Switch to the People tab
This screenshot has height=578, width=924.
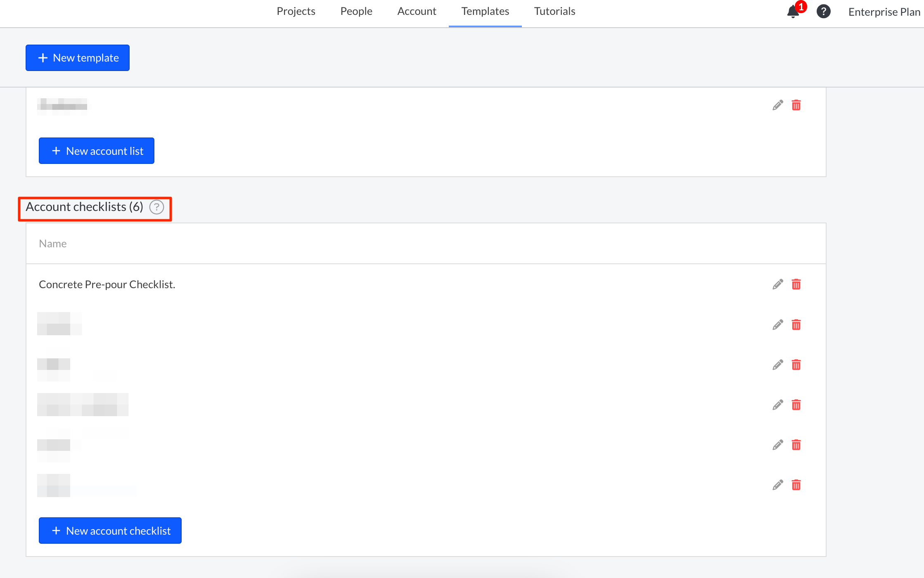[356, 11]
